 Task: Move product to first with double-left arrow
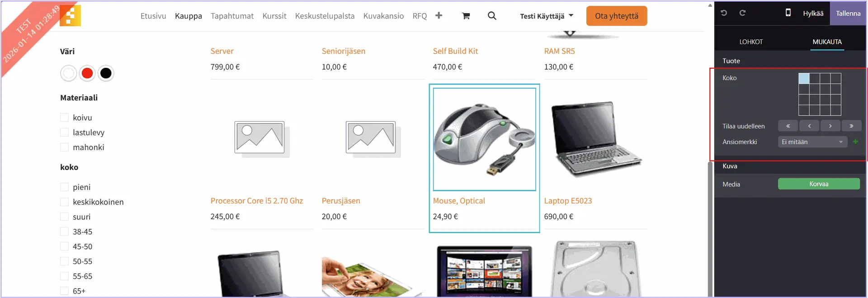click(x=788, y=126)
